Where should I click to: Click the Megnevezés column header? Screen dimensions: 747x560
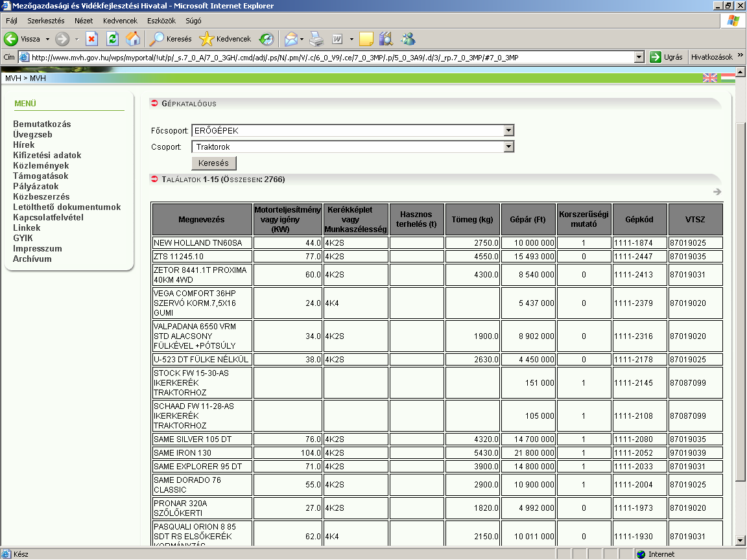202,220
